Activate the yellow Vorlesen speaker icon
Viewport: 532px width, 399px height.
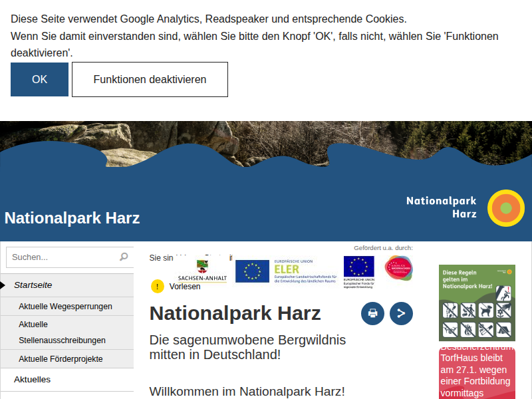coord(156,286)
